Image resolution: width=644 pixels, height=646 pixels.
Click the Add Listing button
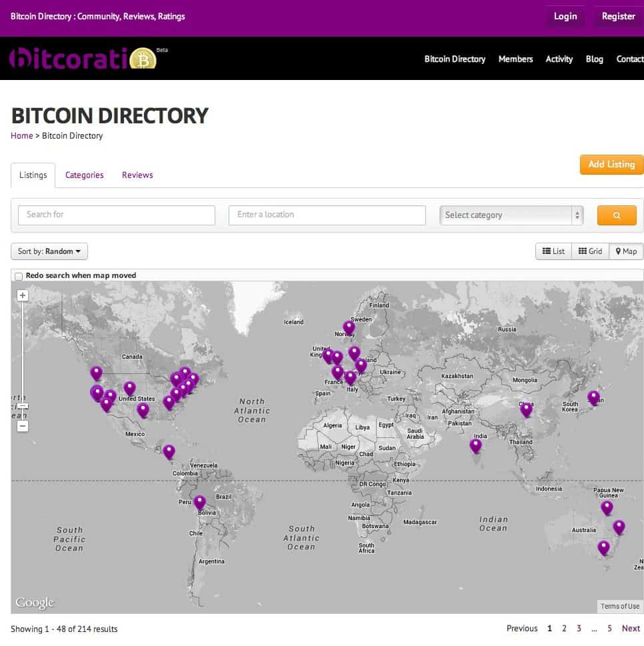point(611,165)
